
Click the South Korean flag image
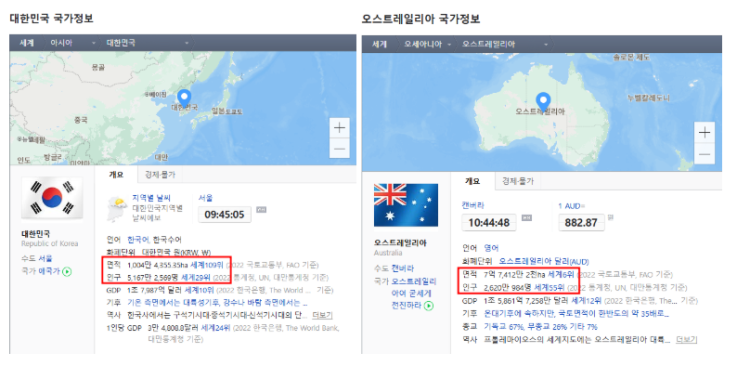coord(52,198)
